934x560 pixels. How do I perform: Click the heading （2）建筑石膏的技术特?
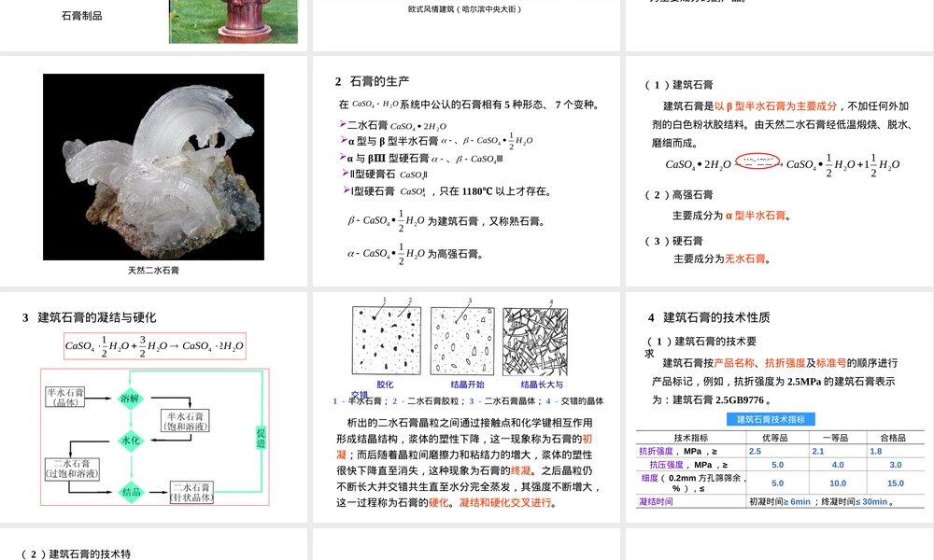point(76,554)
